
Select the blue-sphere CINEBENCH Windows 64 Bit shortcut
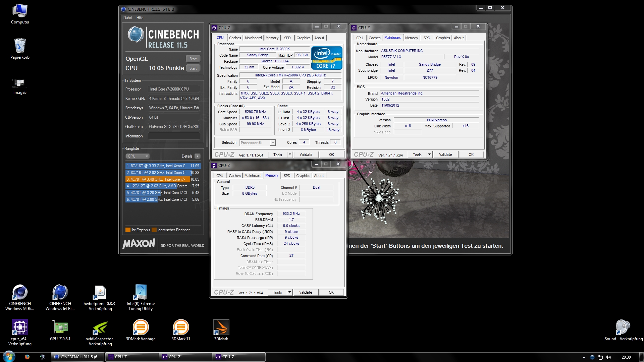60,297
